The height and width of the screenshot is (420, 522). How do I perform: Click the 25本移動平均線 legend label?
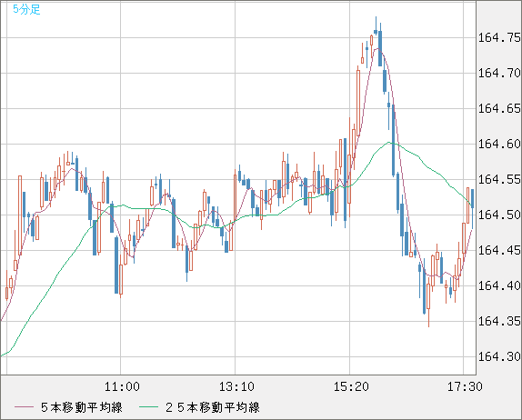click(x=213, y=407)
